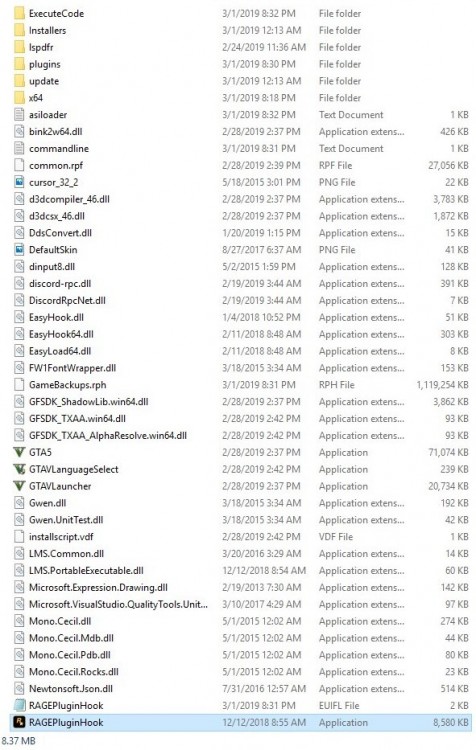This screenshot has height=750, width=476.
Task: Select the Newtonsoft.Json.dll file
Action: tap(240, 688)
